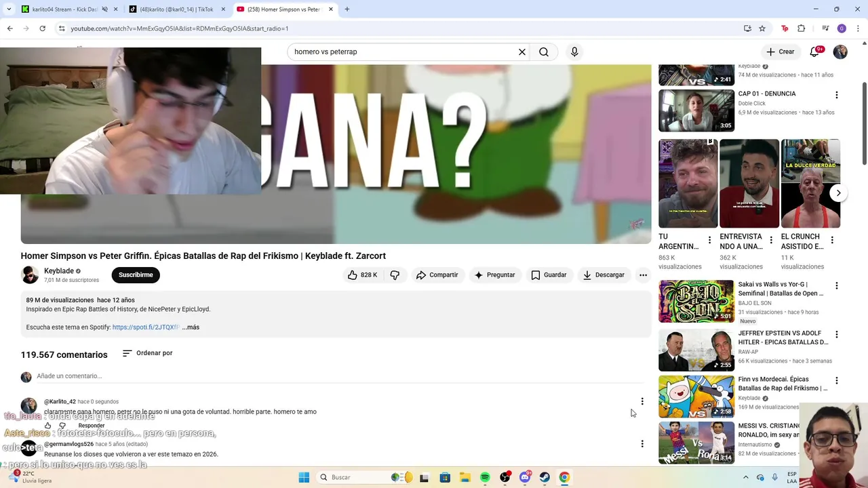Click the dislike thumbs-down icon on the video
Viewport: 868px width, 488px height.
click(x=395, y=275)
